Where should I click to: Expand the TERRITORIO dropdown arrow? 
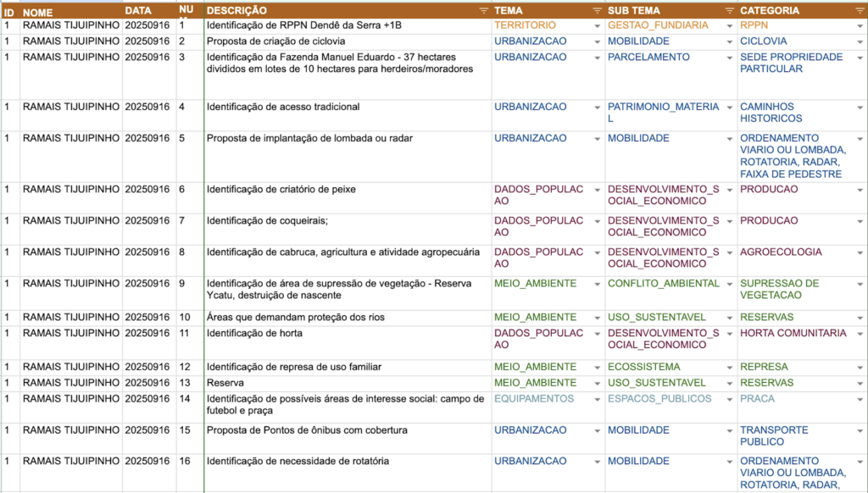tap(597, 26)
